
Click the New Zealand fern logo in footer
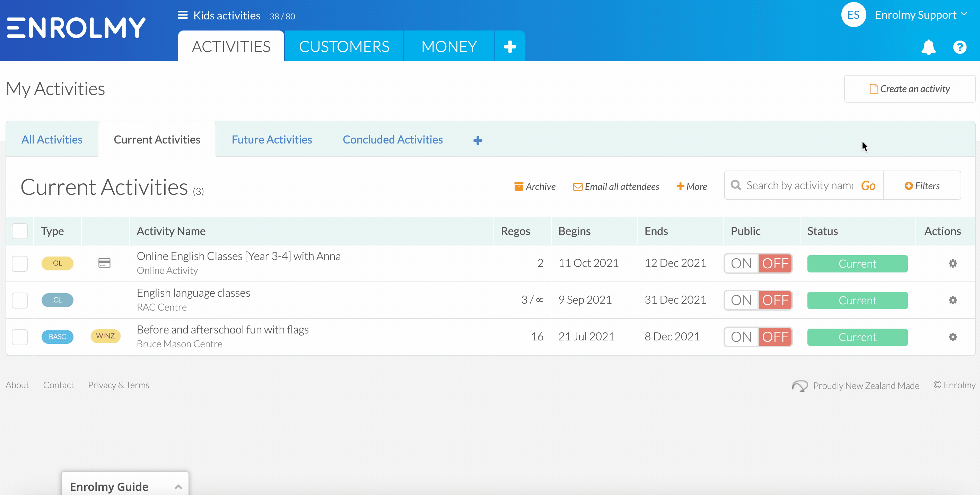click(x=800, y=385)
